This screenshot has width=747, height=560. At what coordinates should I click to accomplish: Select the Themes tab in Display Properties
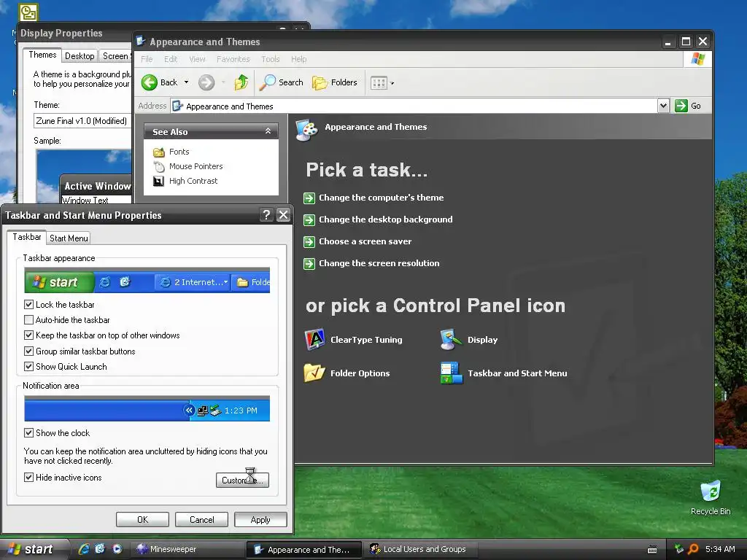[x=42, y=55]
